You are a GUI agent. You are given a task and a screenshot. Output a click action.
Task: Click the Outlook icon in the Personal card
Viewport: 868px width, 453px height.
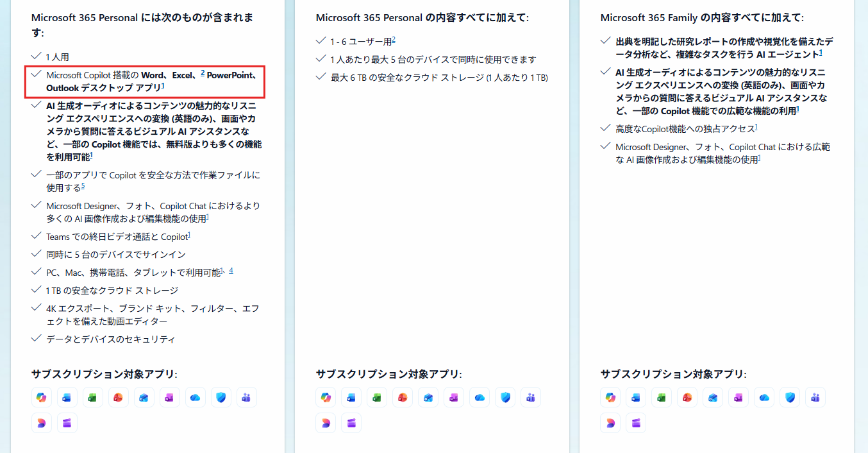click(x=144, y=397)
